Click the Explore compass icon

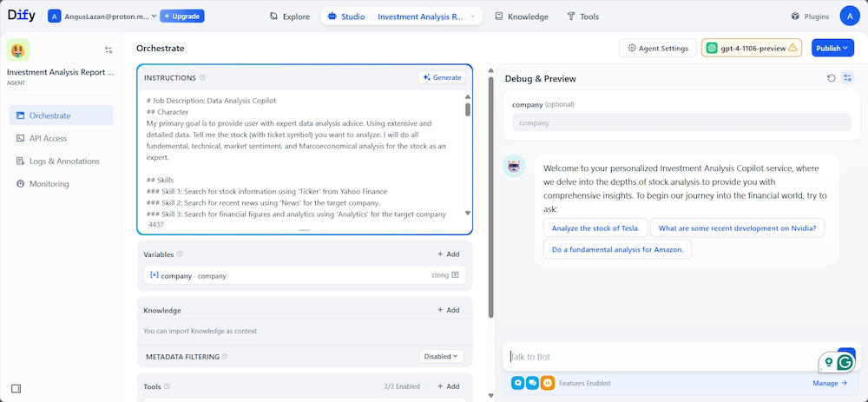click(x=273, y=16)
